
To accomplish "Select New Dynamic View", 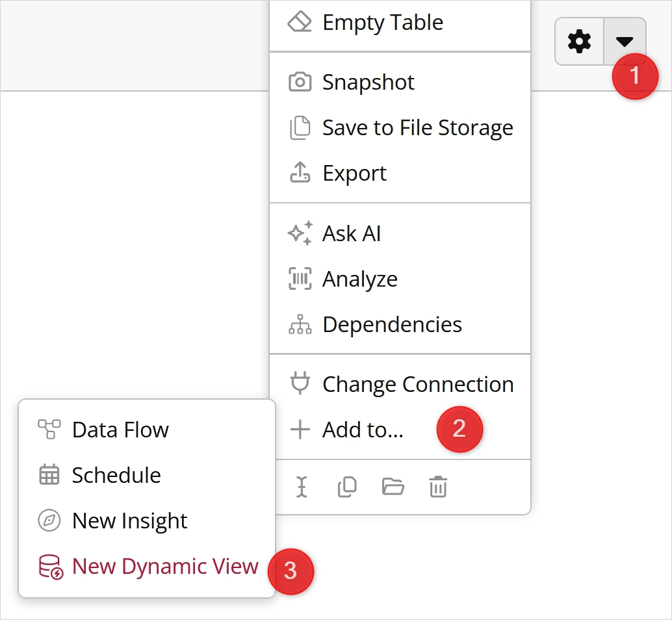I will pyautogui.click(x=147, y=567).
